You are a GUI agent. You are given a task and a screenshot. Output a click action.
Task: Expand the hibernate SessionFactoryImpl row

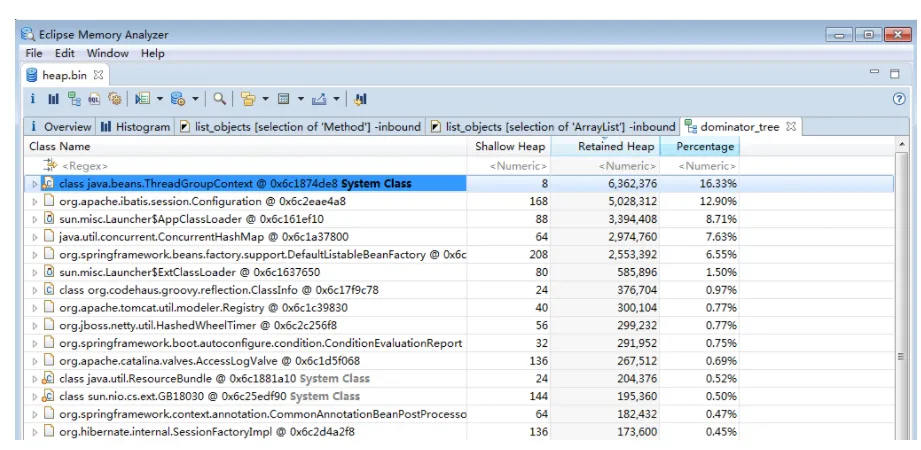click(x=35, y=432)
